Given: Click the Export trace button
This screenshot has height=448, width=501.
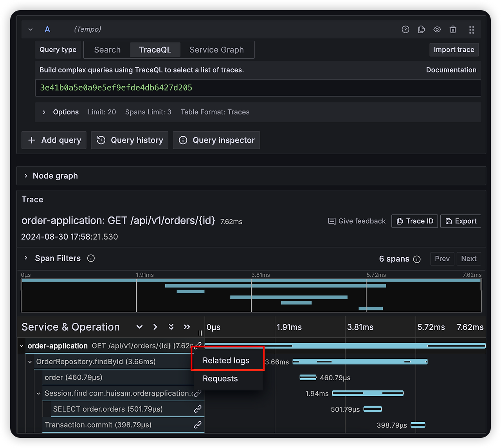Looking at the screenshot, I should tap(461, 221).
